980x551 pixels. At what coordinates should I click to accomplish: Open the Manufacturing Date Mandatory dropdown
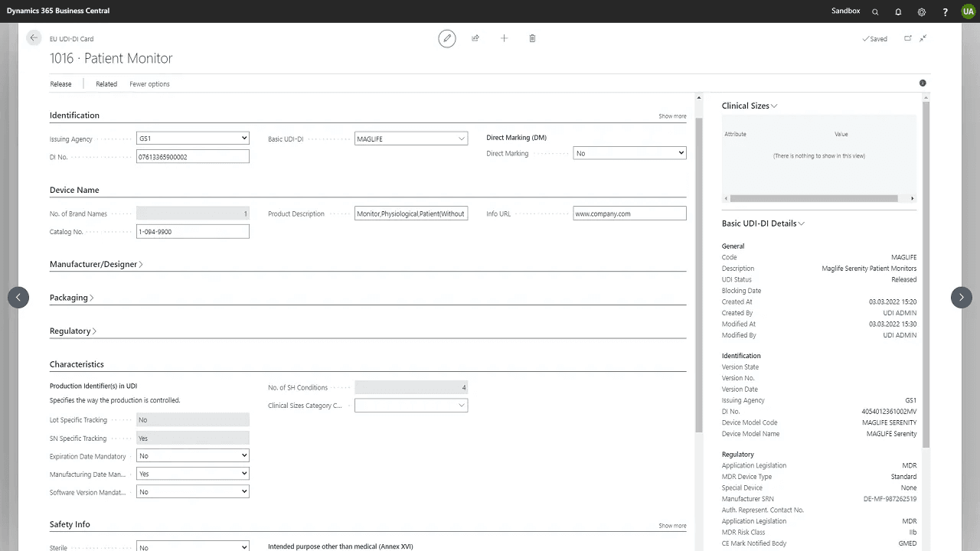point(193,474)
